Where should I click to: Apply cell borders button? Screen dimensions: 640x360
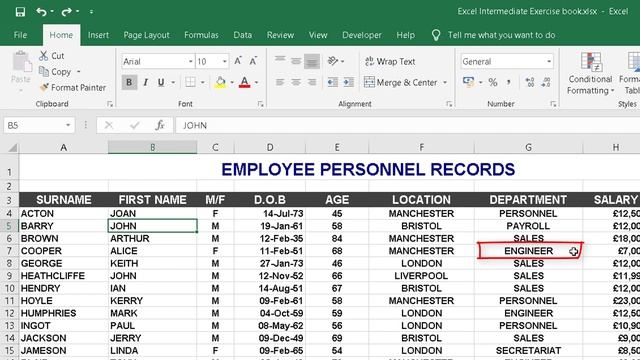tap(190, 82)
